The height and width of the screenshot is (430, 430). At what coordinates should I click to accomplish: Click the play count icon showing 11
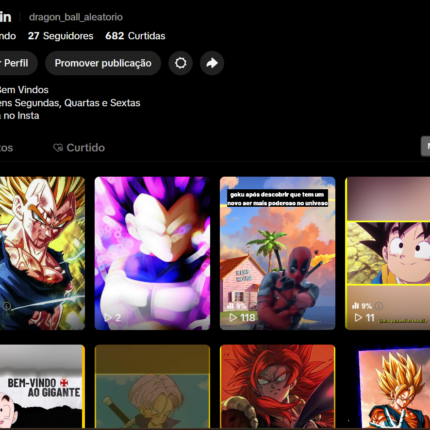358,318
